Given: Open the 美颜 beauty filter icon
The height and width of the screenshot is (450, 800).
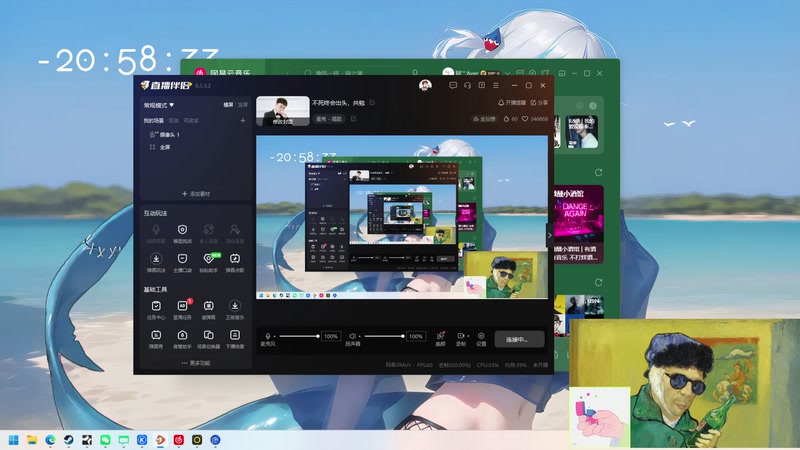Looking at the screenshot, I should (x=440, y=338).
